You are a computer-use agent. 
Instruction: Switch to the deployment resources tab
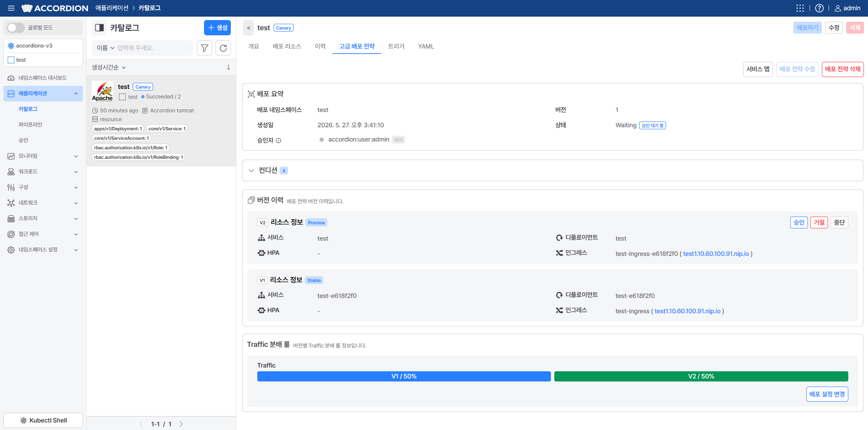coord(287,46)
